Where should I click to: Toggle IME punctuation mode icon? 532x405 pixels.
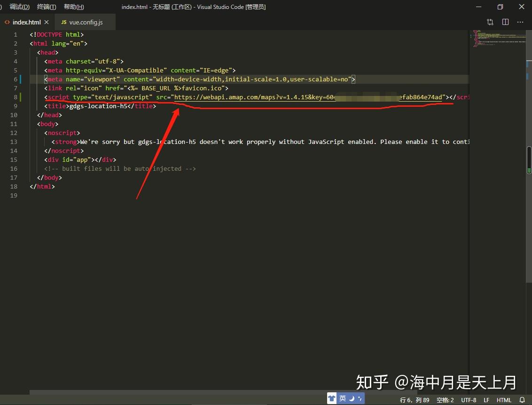coord(360,398)
